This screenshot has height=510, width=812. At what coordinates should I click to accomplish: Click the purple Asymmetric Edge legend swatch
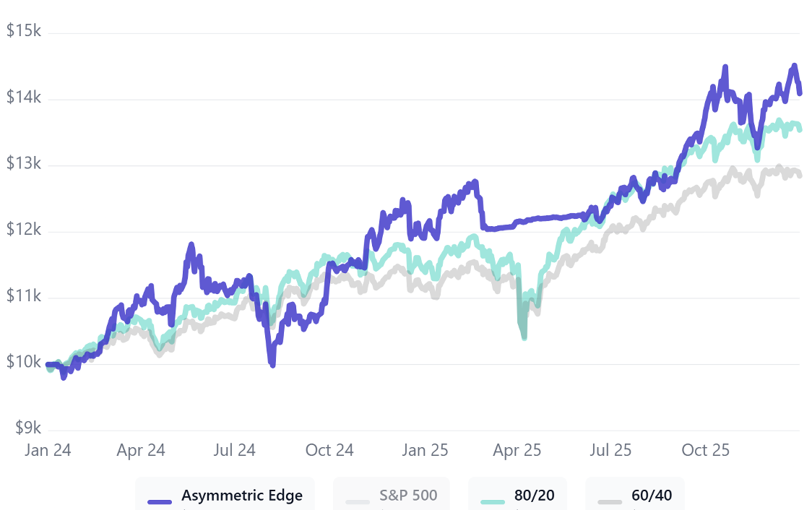point(160,501)
